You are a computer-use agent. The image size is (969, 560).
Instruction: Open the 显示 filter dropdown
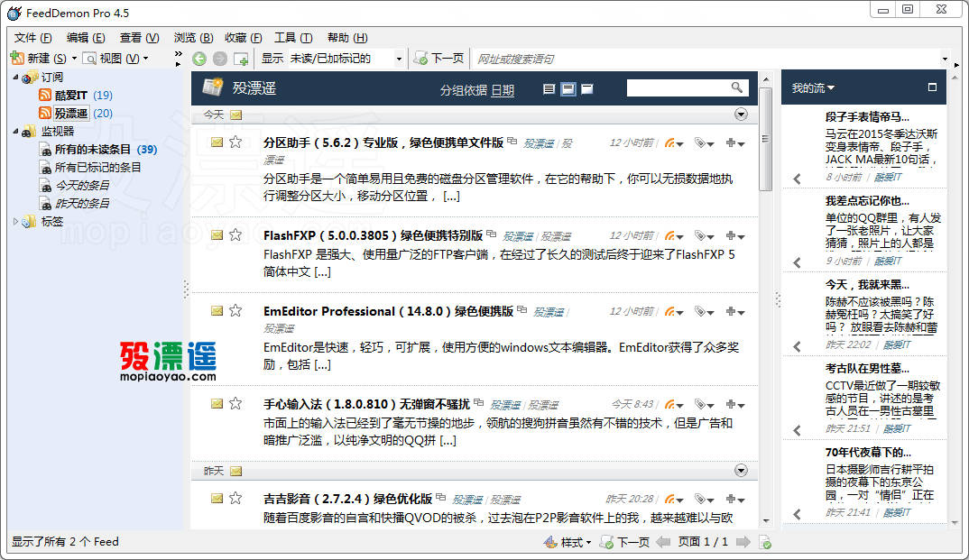pyautogui.click(x=399, y=59)
